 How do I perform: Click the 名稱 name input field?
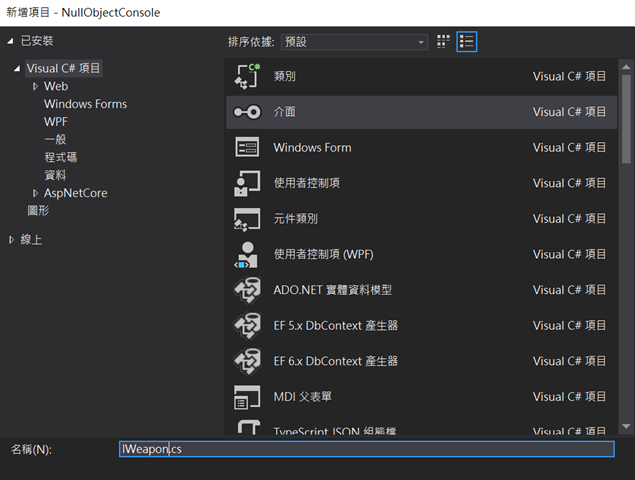(367, 449)
